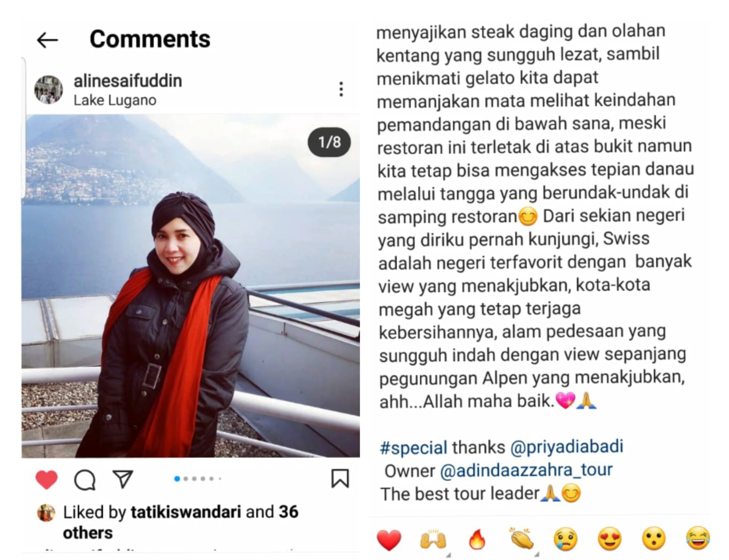Open the #special hashtag
The image size is (729, 560).
coord(413,447)
